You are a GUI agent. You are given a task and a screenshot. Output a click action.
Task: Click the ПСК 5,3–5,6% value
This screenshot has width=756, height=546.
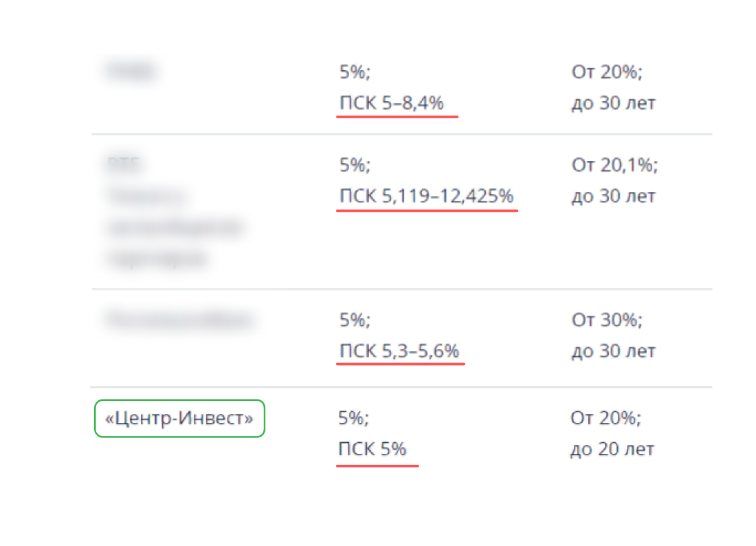point(399,351)
